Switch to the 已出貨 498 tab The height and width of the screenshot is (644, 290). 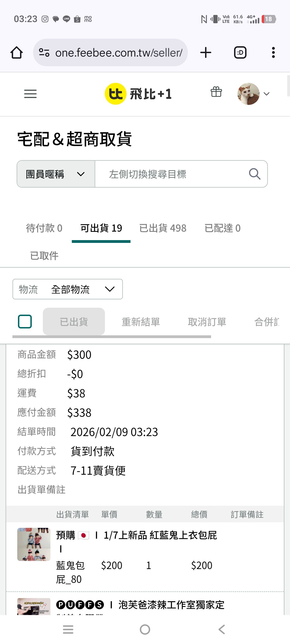(x=163, y=228)
